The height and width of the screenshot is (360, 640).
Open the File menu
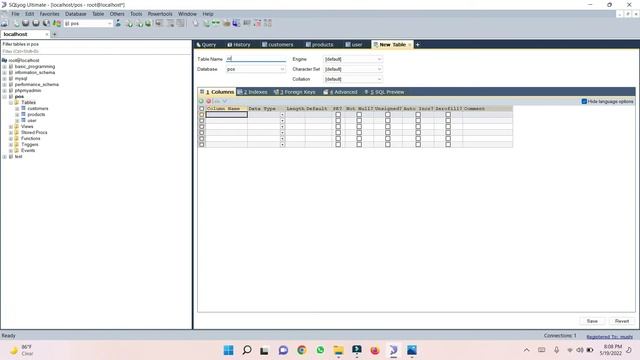[15, 14]
